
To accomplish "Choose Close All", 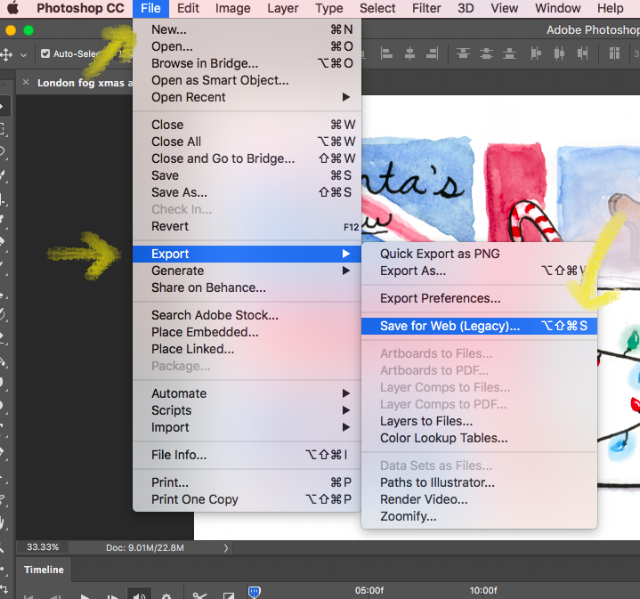I will 247,142.
